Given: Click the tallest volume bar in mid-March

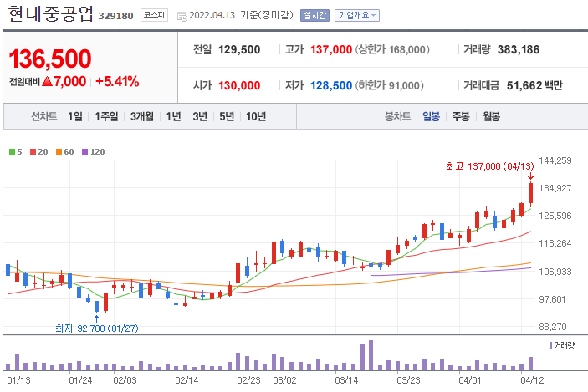Looking at the screenshot, I should point(371,355).
